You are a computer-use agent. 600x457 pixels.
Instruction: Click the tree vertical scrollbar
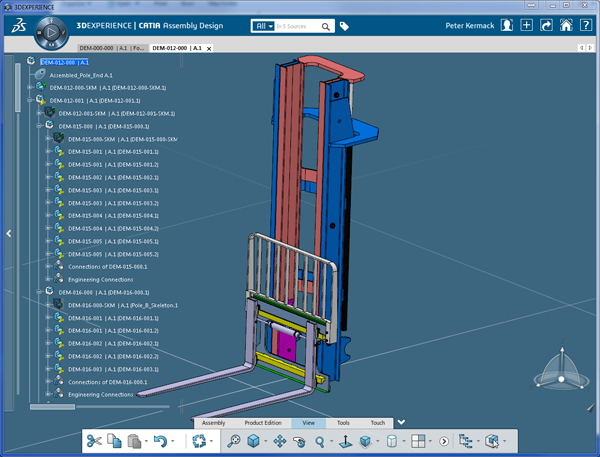(18, 88)
